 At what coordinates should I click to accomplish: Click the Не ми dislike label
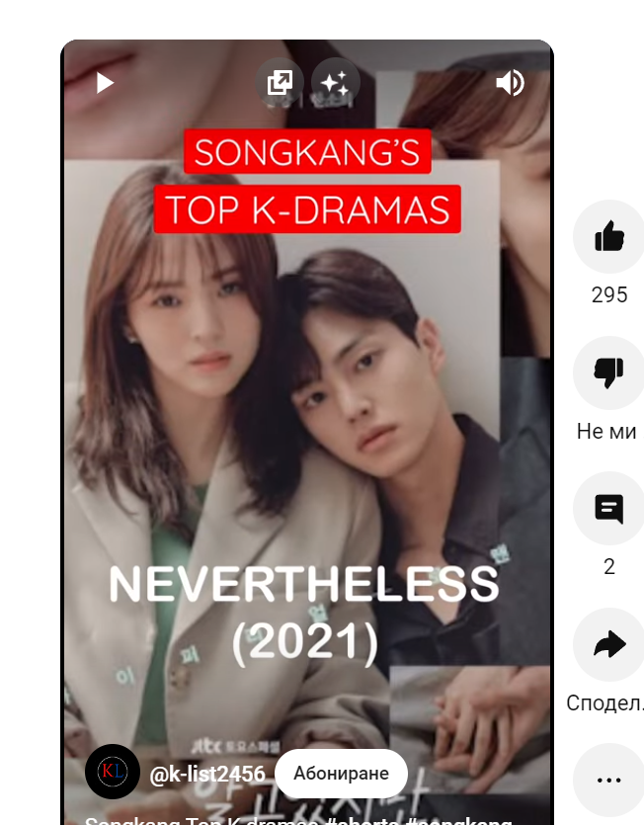[607, 432]
